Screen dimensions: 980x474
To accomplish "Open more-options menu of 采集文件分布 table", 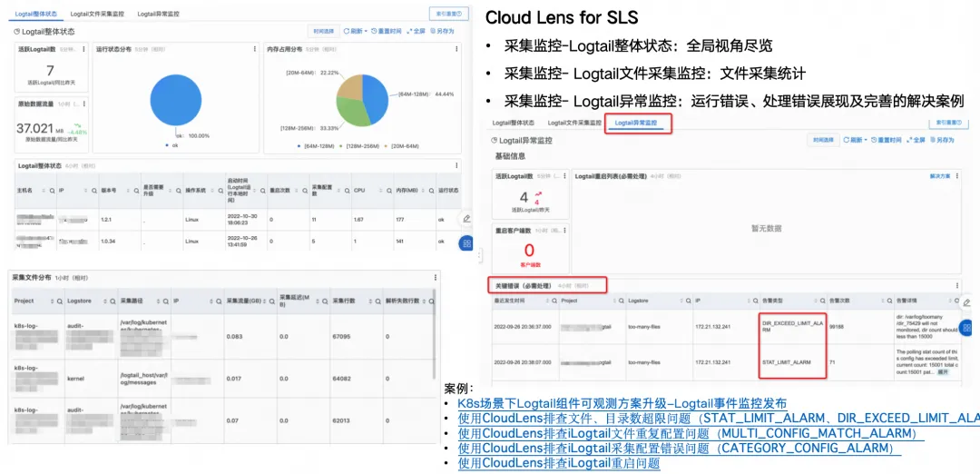I will [436, 277].
